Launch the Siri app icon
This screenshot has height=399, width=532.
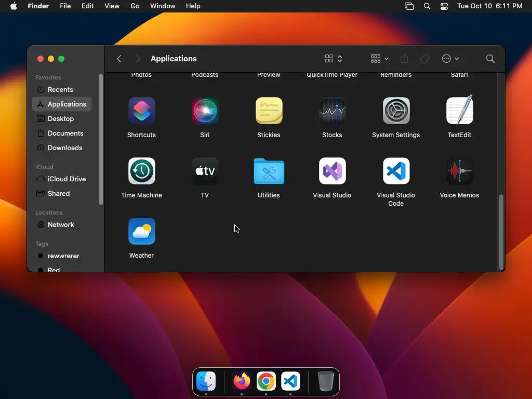click(205, 111)
